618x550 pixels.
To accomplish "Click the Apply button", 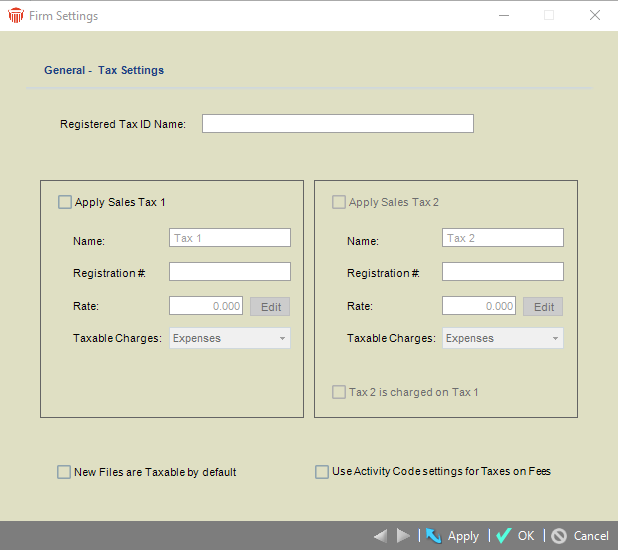I will tap(452, 536).
